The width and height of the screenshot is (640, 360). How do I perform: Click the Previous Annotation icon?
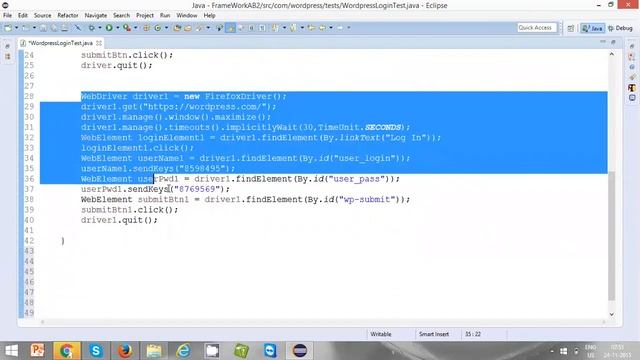point(293,28)
